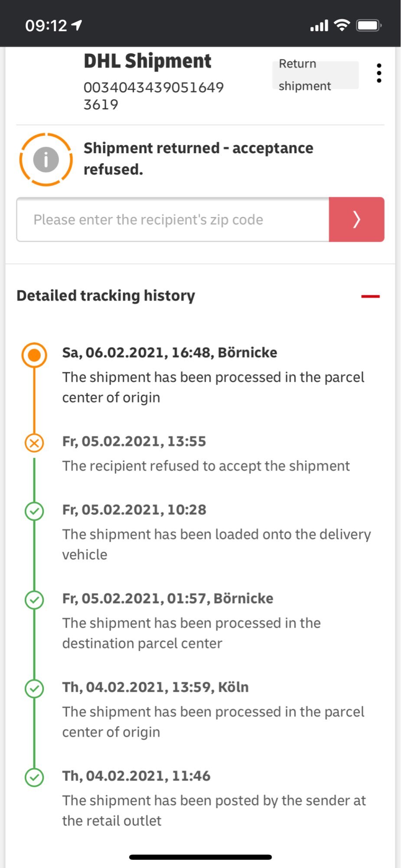The image size is (401, 868).
Task: Select the DHL shipment tracking number
Action: 153,95
